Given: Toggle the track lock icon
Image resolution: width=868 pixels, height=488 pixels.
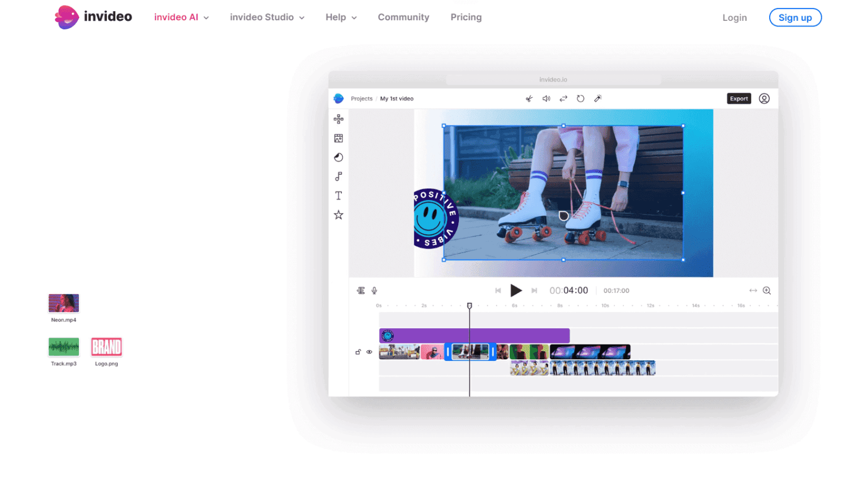Looking at the screenshot, I should (358, 352).
